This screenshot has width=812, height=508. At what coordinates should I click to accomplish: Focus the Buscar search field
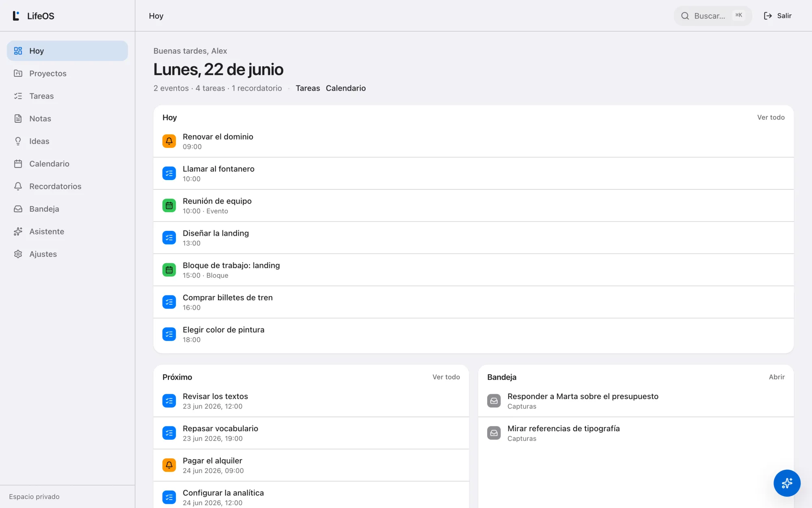pyautogui.click(x=713, y=16)
